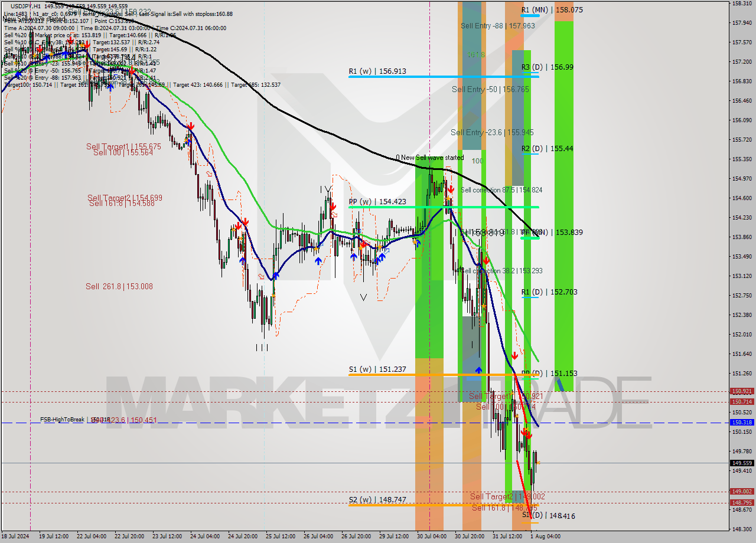Screen dimensions: 756x543
Task: Click the 1 Aug 04:00 time axis label
Action: point(545,537)
